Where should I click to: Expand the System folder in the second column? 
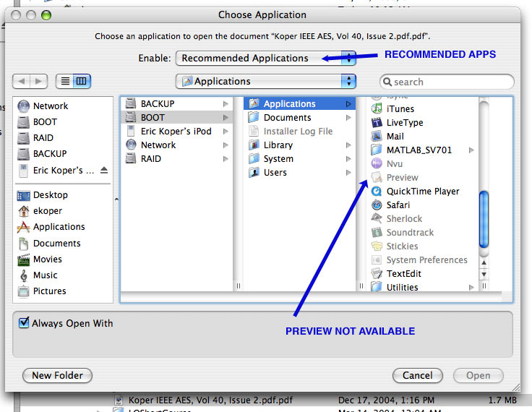(x=348, y=159)
